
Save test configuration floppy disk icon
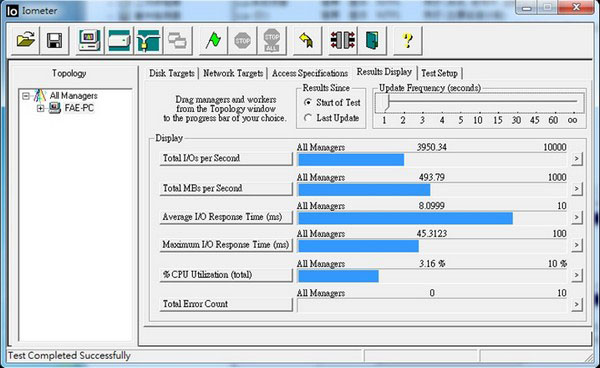tap(54, 40)
